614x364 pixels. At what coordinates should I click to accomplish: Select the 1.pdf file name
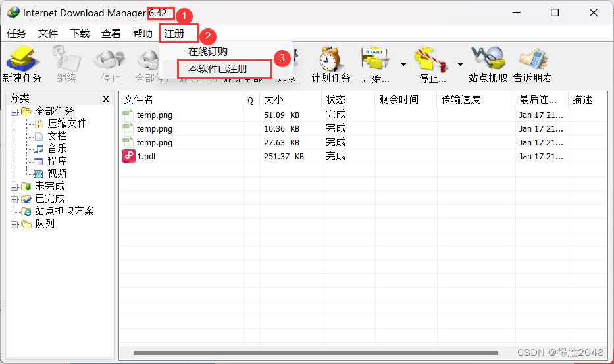(146, 157)
